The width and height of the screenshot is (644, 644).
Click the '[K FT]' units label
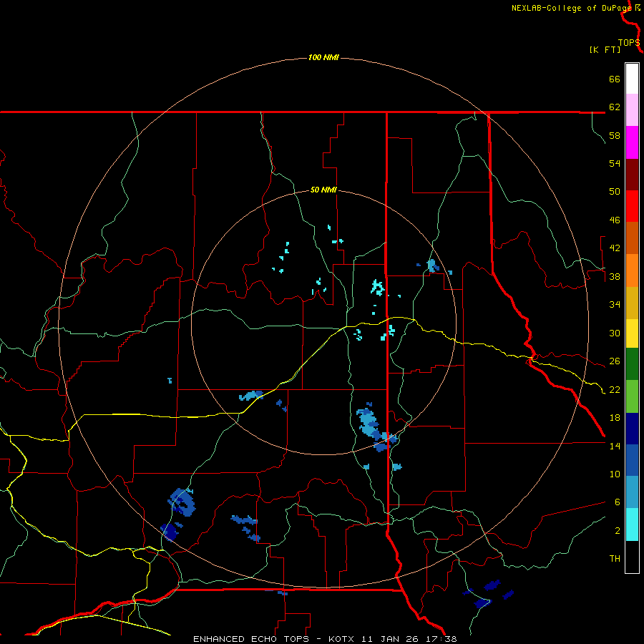(605, 49)
